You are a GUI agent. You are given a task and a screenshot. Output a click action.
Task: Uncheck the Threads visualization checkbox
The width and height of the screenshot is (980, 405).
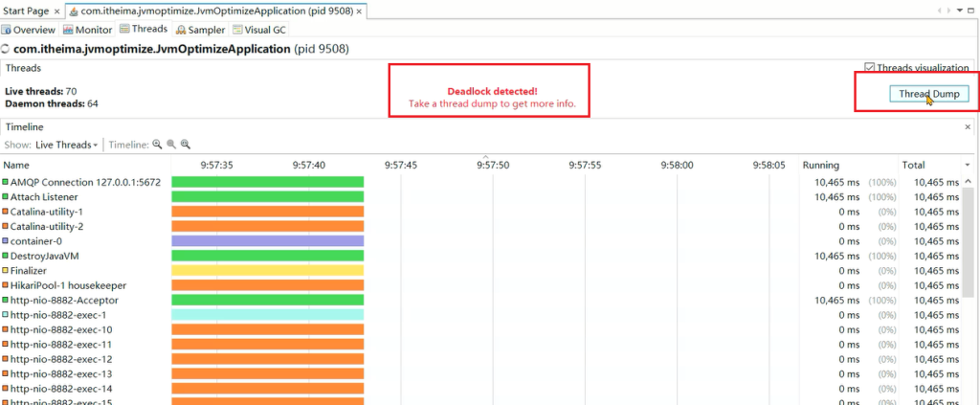click(x=869, y=68)
